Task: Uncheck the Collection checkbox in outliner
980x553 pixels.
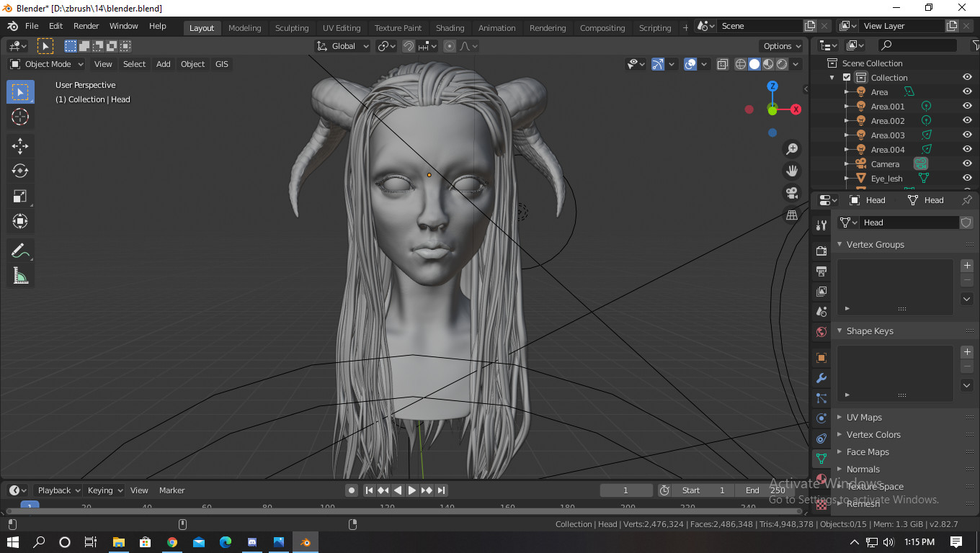Action: click(847, 78)
